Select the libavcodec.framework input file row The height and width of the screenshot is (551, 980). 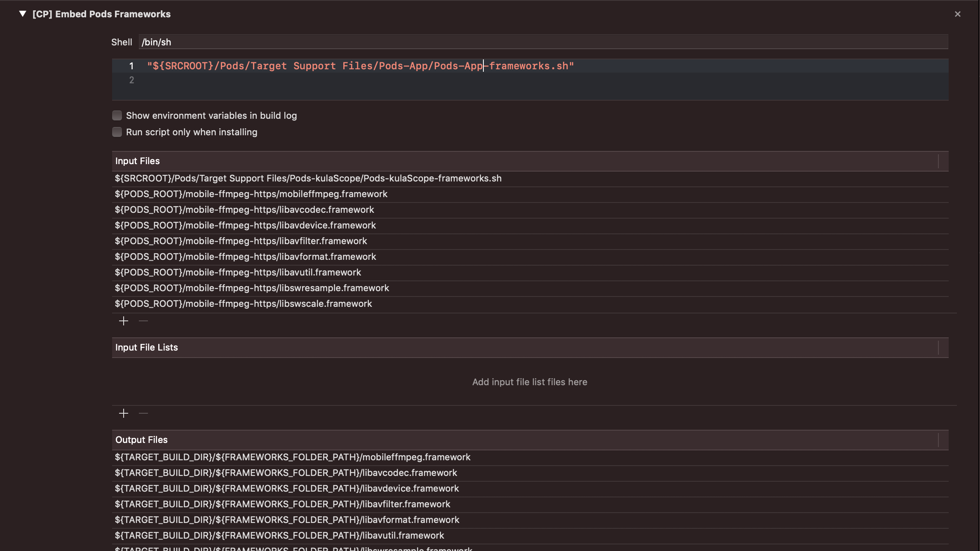[x=244, y=210]
